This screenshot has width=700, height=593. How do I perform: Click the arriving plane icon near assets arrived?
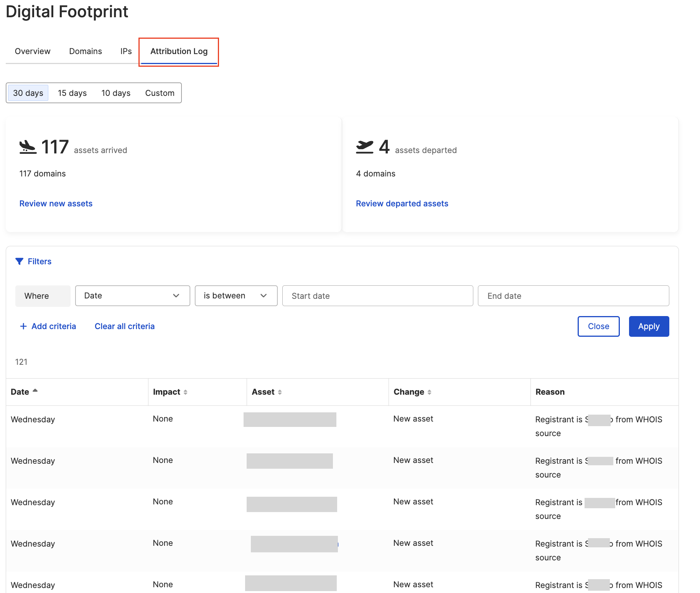point(28,147)
